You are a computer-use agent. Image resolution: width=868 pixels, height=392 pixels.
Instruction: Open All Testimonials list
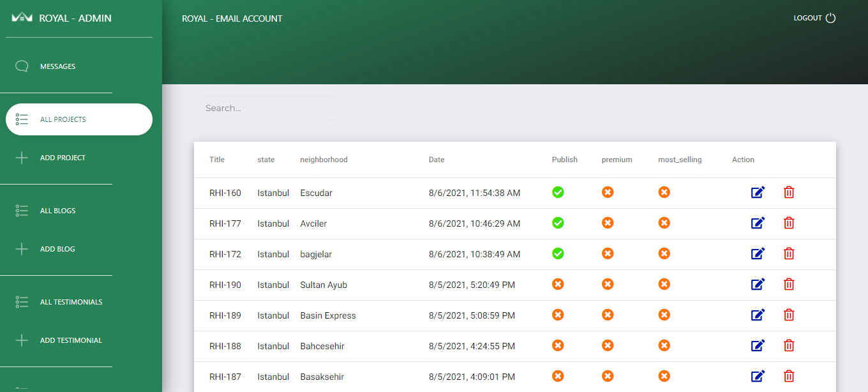click(71, 302)
